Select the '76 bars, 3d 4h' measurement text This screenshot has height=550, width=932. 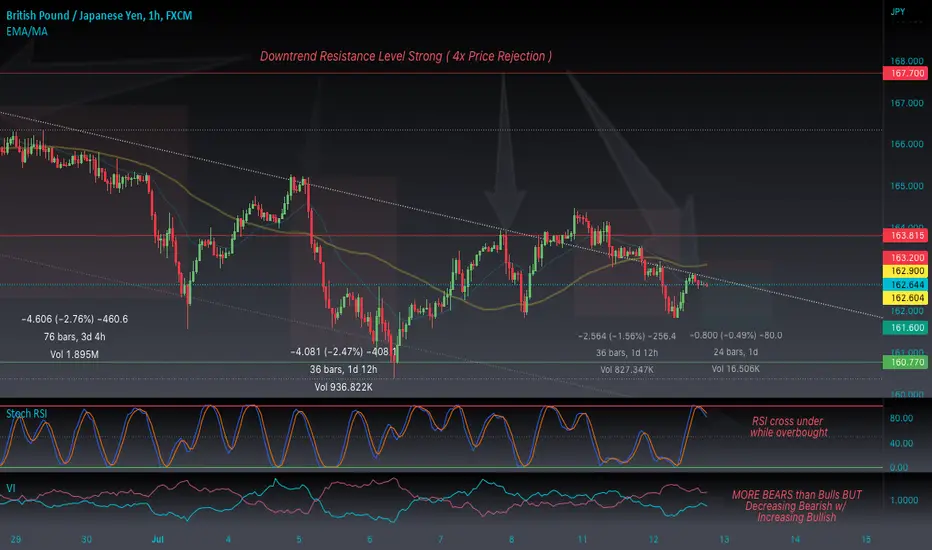(x=74, y=337)
